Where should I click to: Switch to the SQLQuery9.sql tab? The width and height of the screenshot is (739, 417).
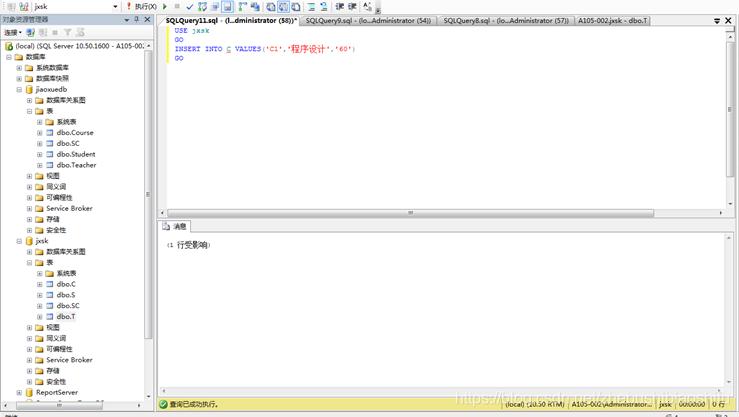367,20
